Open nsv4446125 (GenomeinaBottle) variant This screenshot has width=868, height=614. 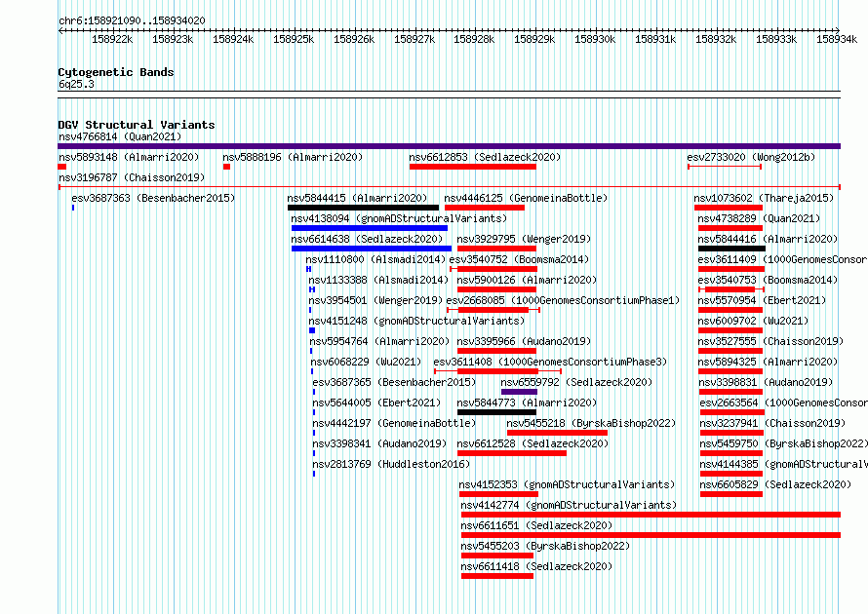pos(526,198)
